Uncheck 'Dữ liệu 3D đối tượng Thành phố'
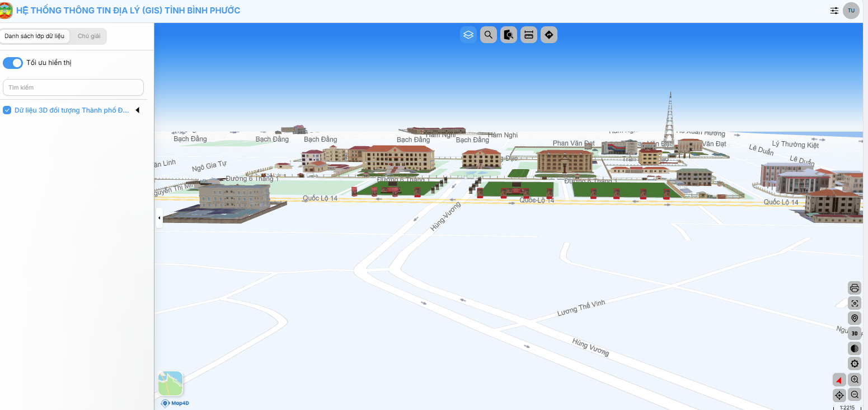868x410 pixels. coord(7,110)
